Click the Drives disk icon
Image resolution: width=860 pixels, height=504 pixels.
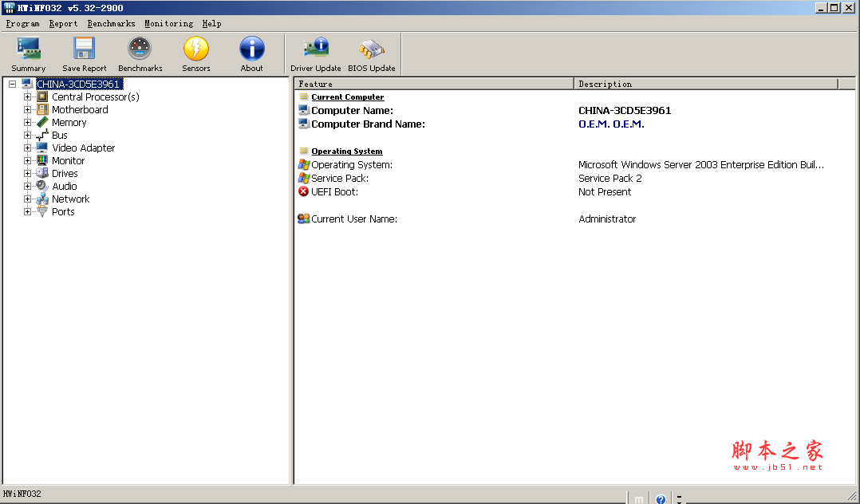coord(42,173)
